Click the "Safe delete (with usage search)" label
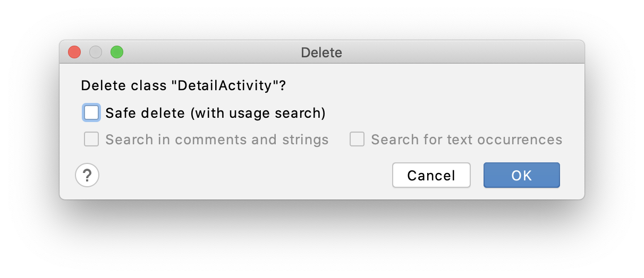 [x=215, y=113]
